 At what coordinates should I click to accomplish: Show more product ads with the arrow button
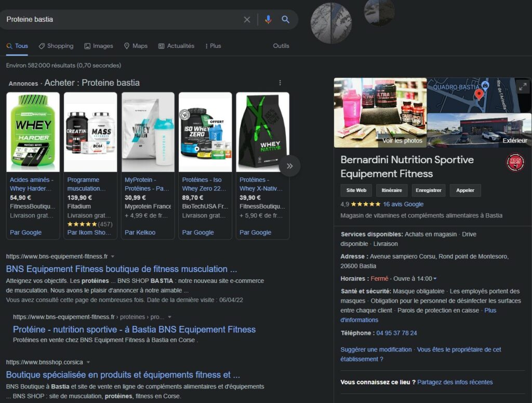(289, 166)
